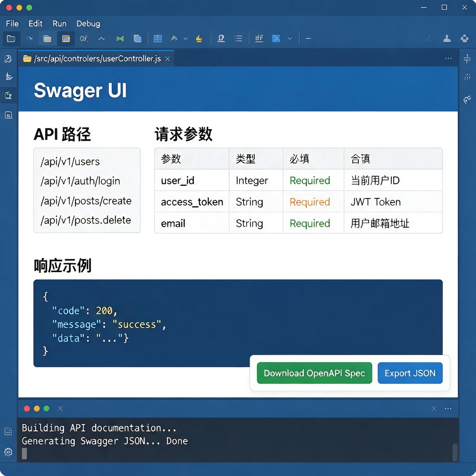Viewport: 476px width, 476px height.
Task: Open the dropdown arrow beside blue X icon
Action: pos(290,39)
